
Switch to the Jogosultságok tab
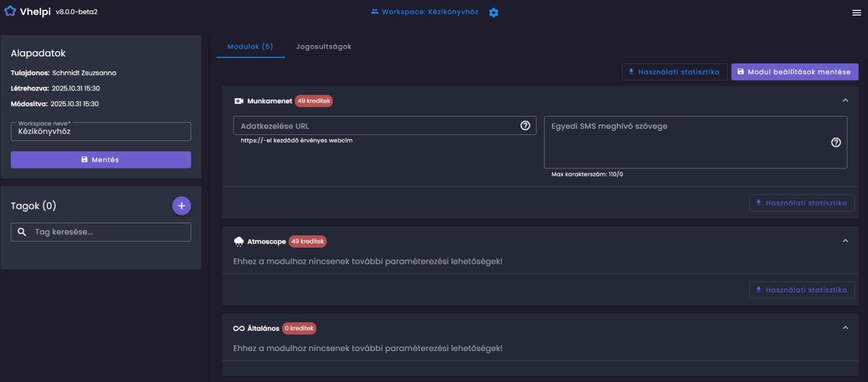323,47
